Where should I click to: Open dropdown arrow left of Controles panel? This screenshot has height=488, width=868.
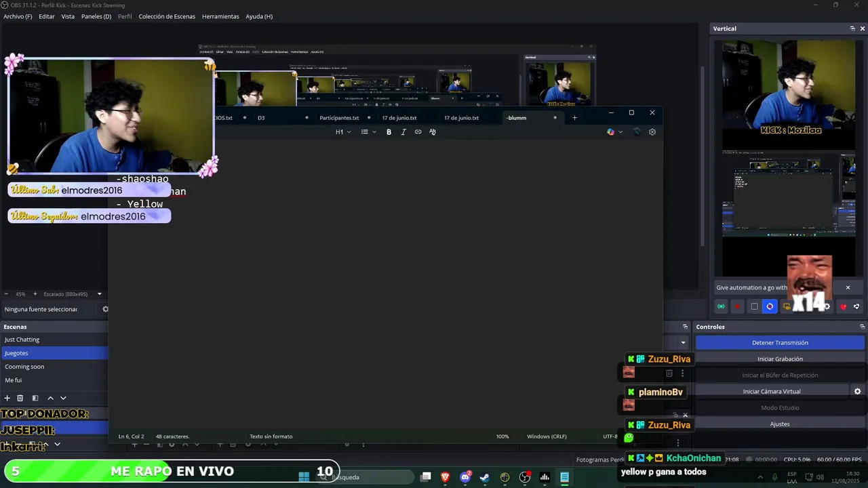(x=683, y=343)
